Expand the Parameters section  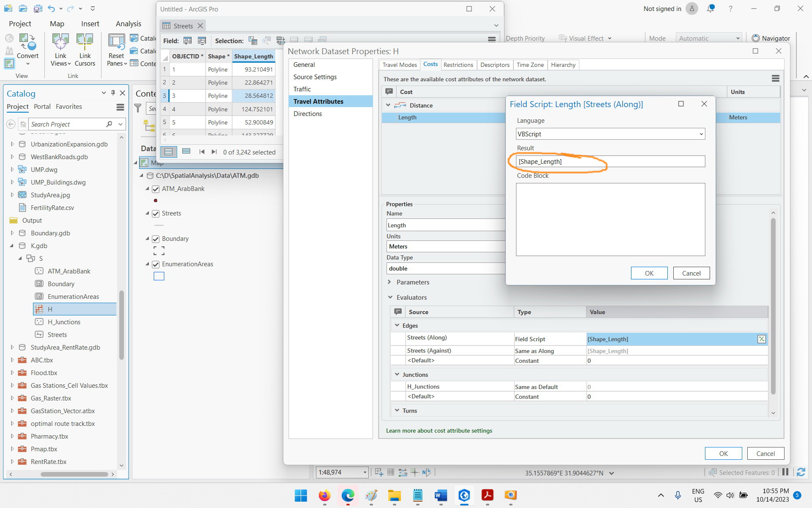click(390, 282)
